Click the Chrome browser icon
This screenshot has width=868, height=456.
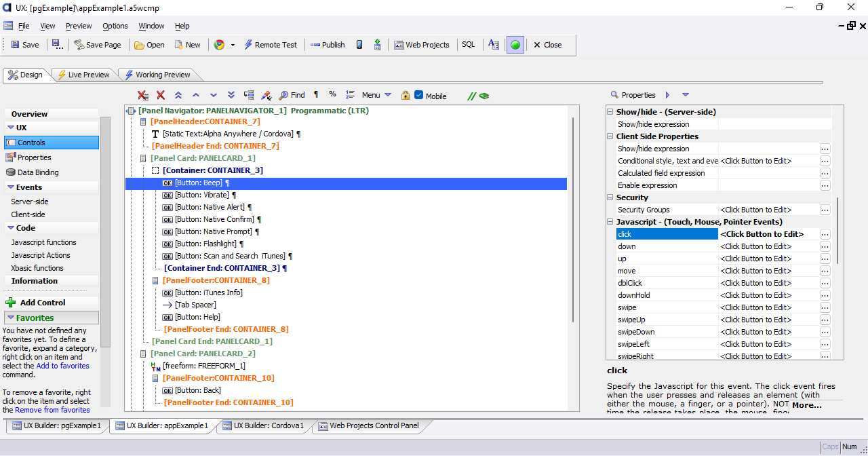219,45
